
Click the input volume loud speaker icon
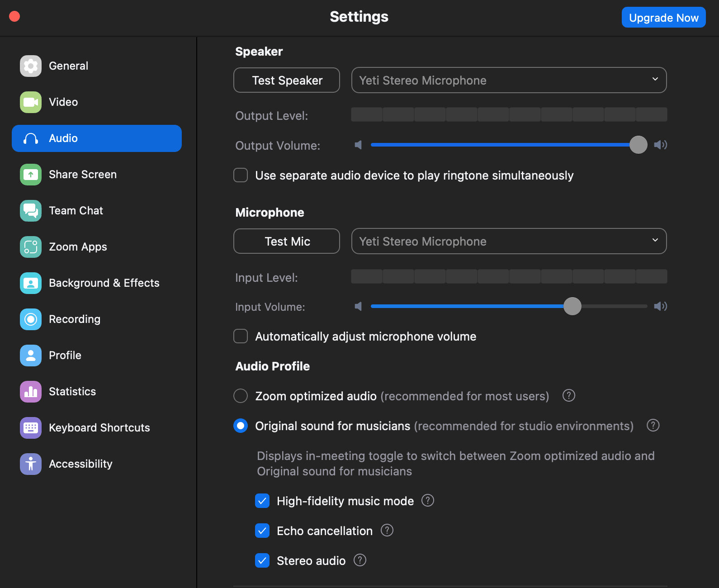pos(660,306)
